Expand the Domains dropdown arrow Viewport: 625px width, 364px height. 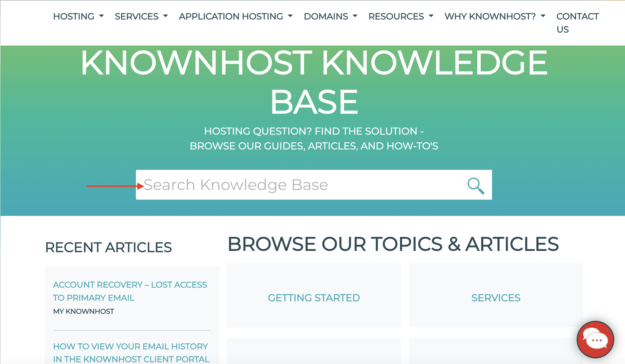click(355, 16)
